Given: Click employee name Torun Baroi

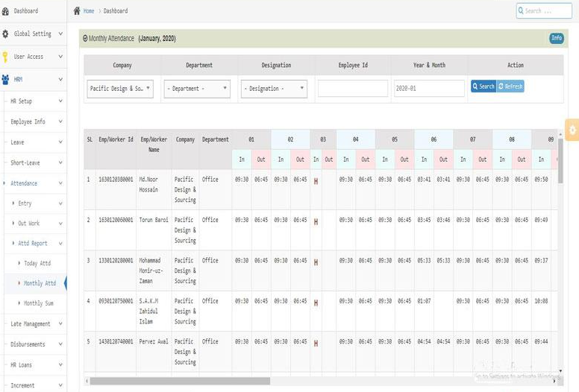Looking at the screenshot, I should click(154, 220).
